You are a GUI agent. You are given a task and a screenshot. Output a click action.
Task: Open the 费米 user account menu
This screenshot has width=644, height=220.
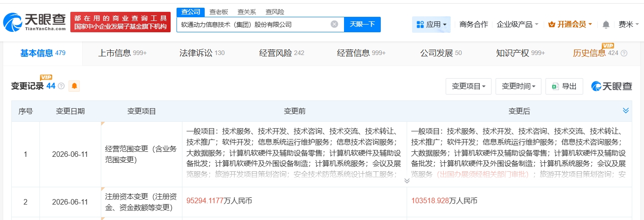pyautogui.click(x=628, y=25)
